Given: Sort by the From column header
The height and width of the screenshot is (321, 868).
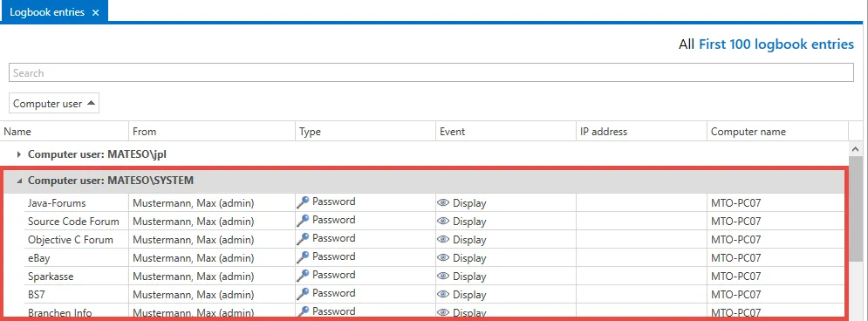Looking at the screenshot, I should click(x=212, y=132).
